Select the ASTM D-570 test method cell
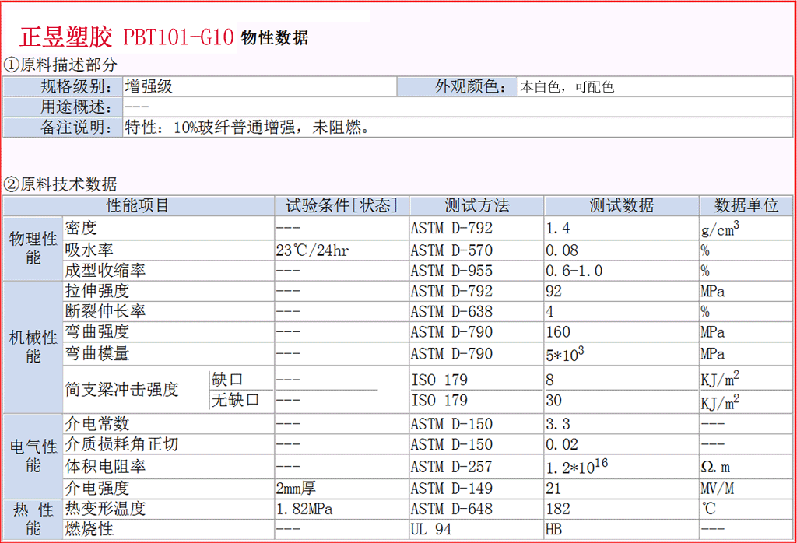The height and width of the screenshot is (543, 797). click(451, 250)
